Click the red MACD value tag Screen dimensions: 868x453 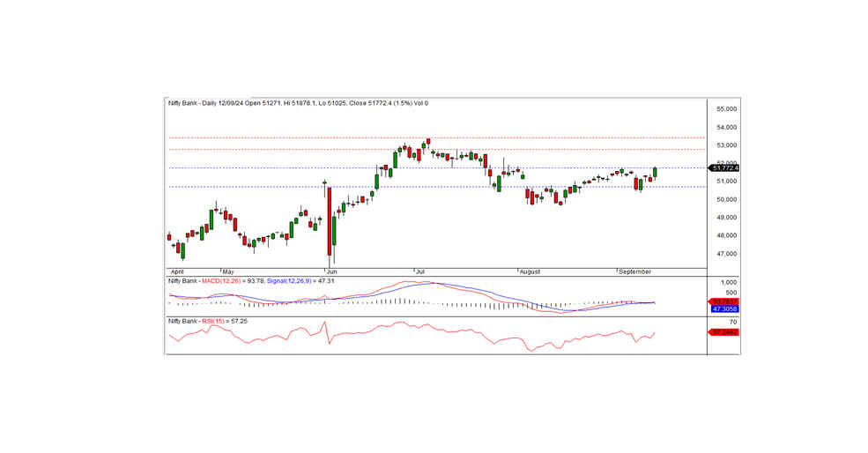tap(724, 301)
